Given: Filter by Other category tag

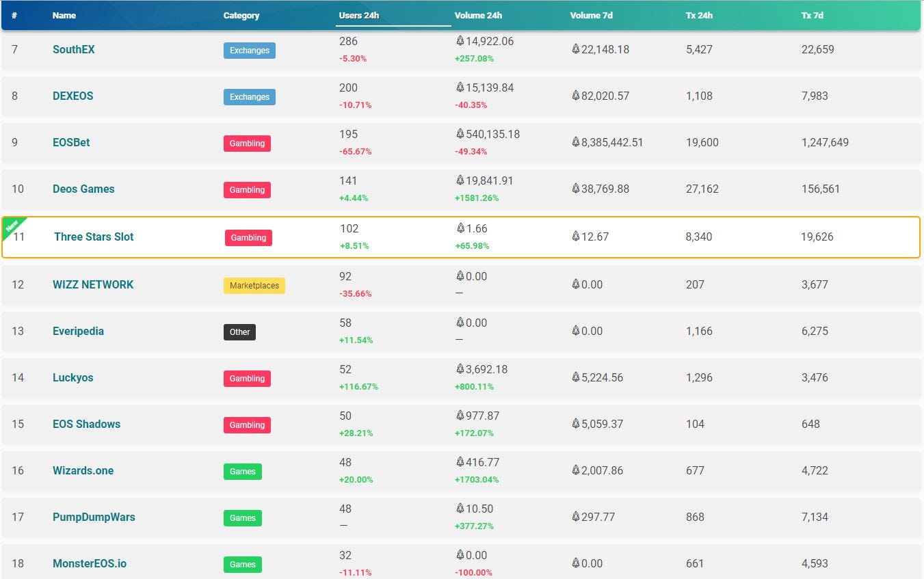Looking at the screenshot, I should 239,332.
